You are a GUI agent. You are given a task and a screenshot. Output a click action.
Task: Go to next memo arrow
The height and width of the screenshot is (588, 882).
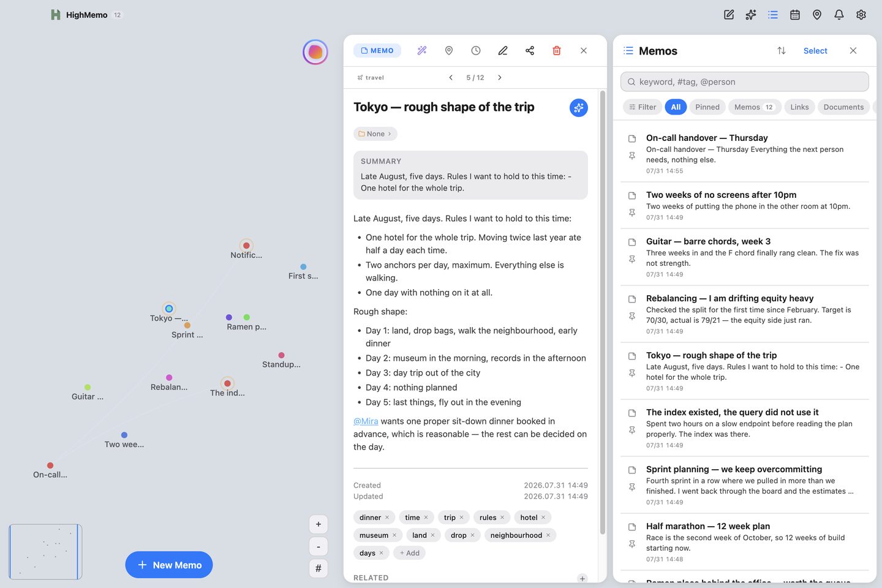pos(500,78)
